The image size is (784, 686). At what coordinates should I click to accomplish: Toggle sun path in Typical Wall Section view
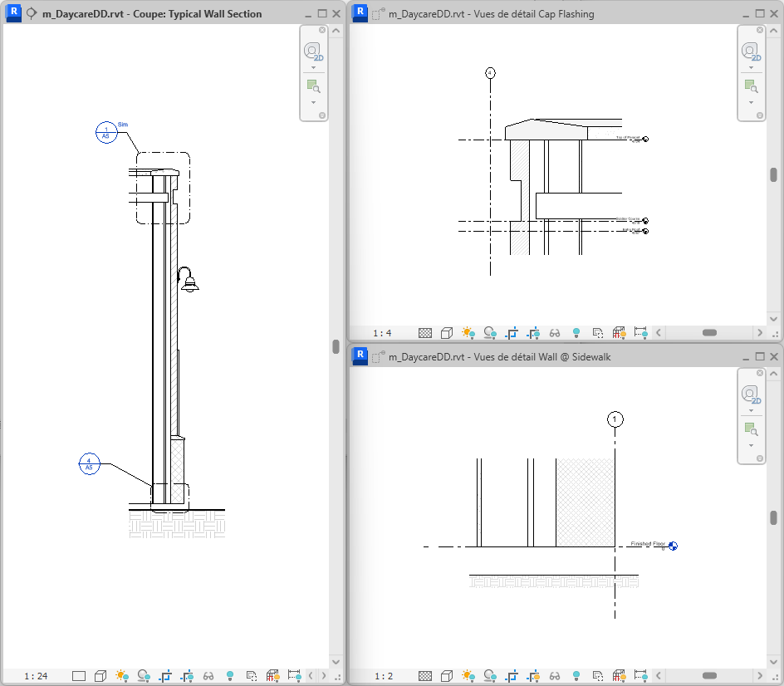click(x=122, y=676)
